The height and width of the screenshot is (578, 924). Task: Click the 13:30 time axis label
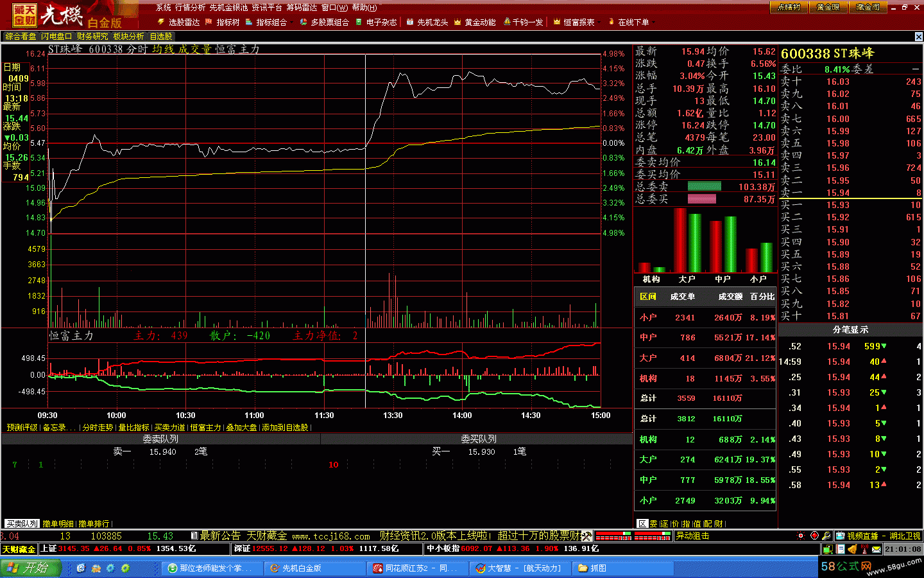click(x=393, y=416)
